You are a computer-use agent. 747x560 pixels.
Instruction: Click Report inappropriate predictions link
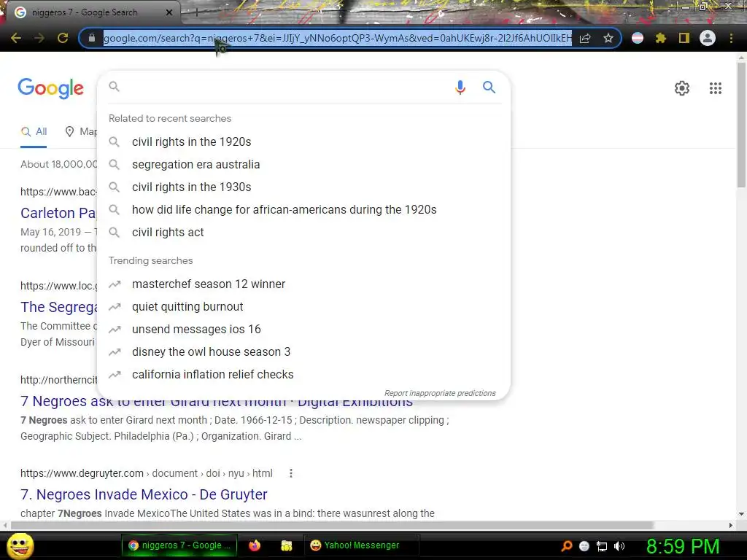440,393
